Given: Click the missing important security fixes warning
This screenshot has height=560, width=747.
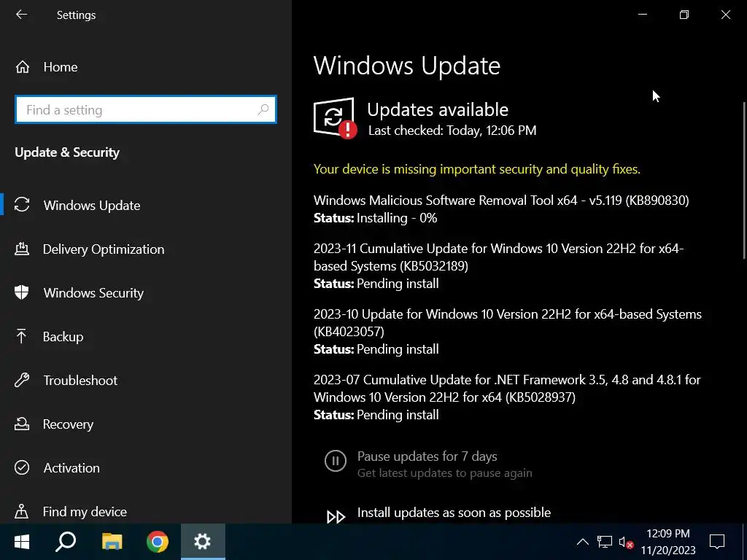Looking at the screenshot, I should (x=477, y=169).
